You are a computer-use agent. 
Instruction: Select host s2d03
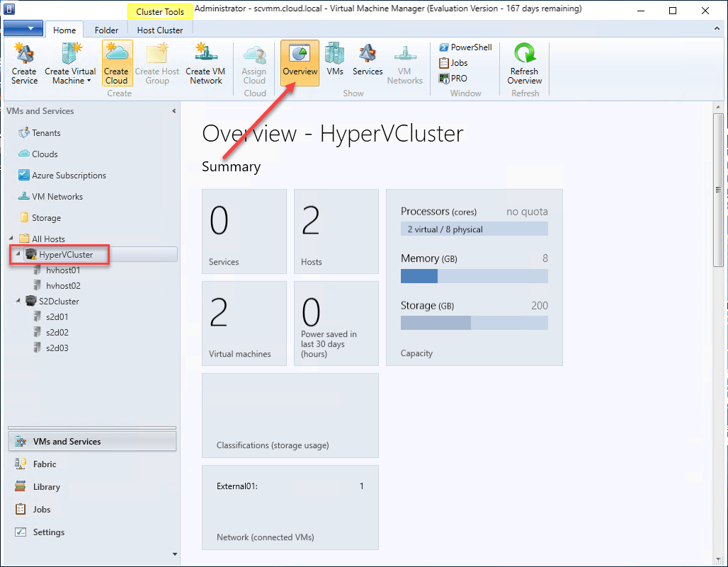[57, 348]
